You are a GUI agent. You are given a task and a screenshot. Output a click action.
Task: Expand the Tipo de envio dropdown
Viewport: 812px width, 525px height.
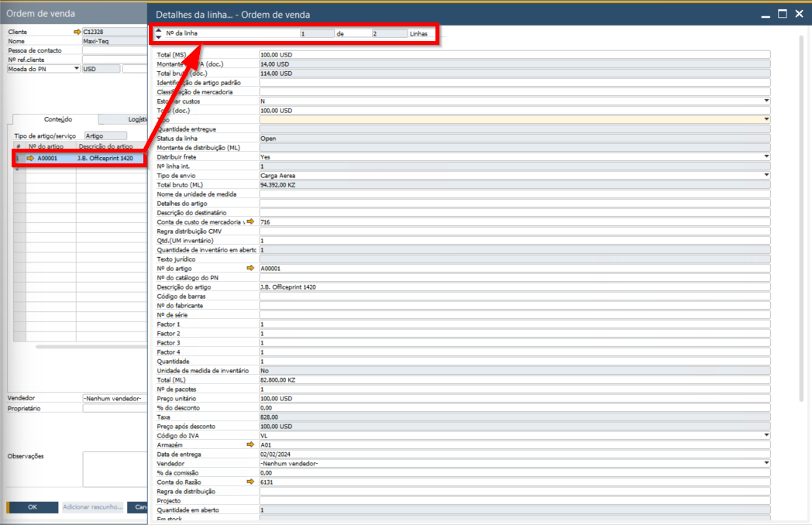(x=766, y=175)
